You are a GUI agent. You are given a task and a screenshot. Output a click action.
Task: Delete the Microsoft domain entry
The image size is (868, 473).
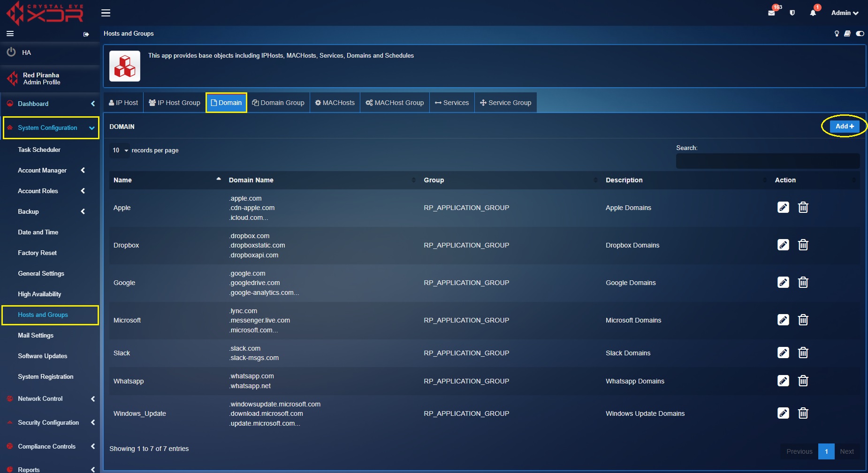(803, 320)
